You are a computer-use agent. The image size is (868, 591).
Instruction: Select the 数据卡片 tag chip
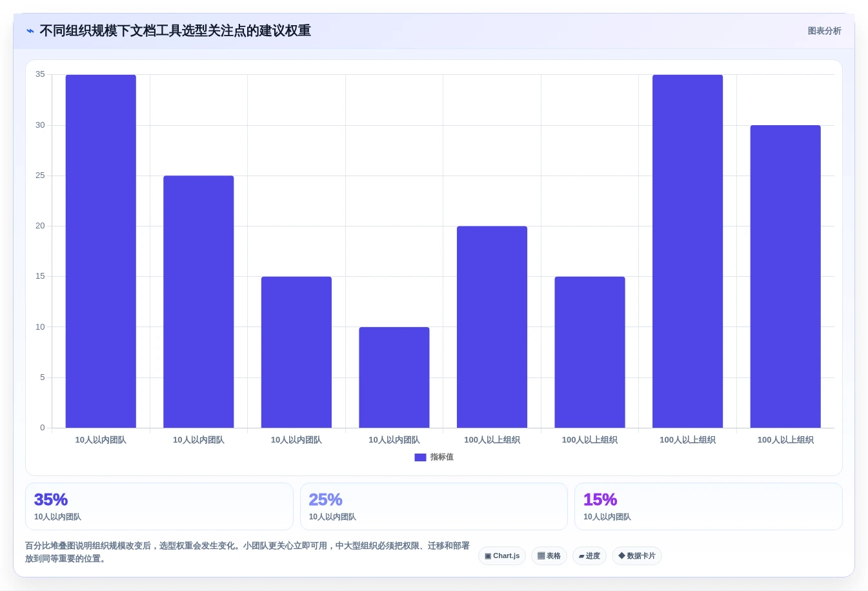click(x=637, y=556)
